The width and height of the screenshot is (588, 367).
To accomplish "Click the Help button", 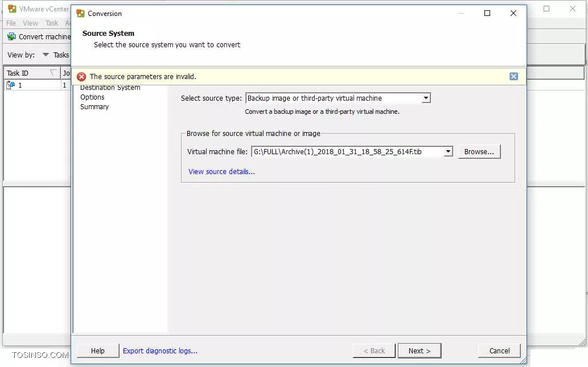I will pyautogui.click(x=97, y=351).
